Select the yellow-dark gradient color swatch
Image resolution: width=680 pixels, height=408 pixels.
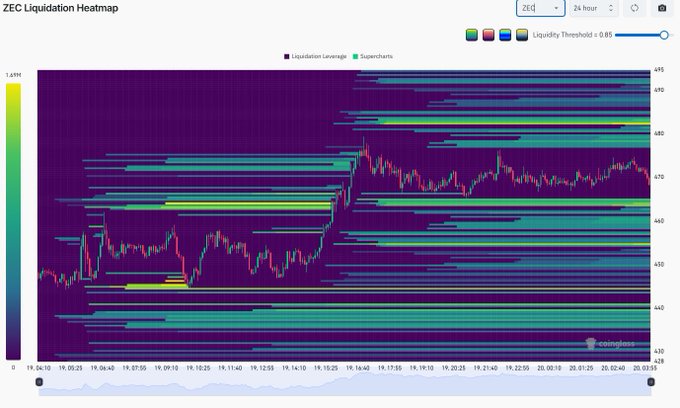click(x=522, y=35)
